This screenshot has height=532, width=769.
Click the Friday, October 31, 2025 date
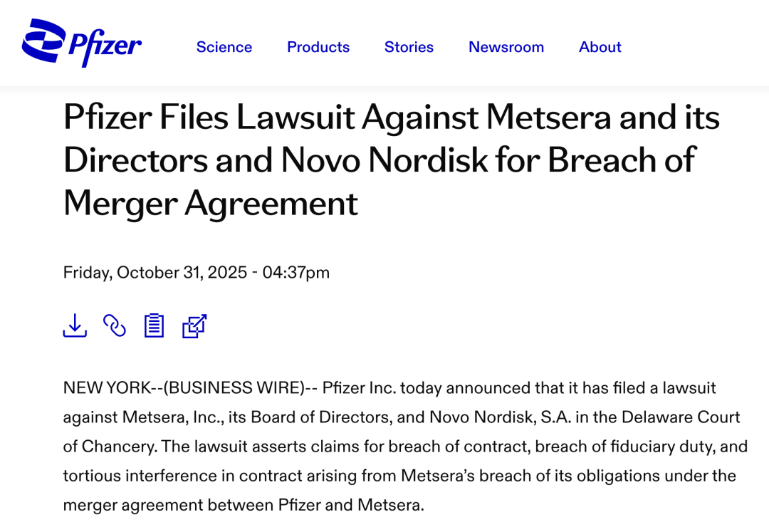tap(155, 273)
